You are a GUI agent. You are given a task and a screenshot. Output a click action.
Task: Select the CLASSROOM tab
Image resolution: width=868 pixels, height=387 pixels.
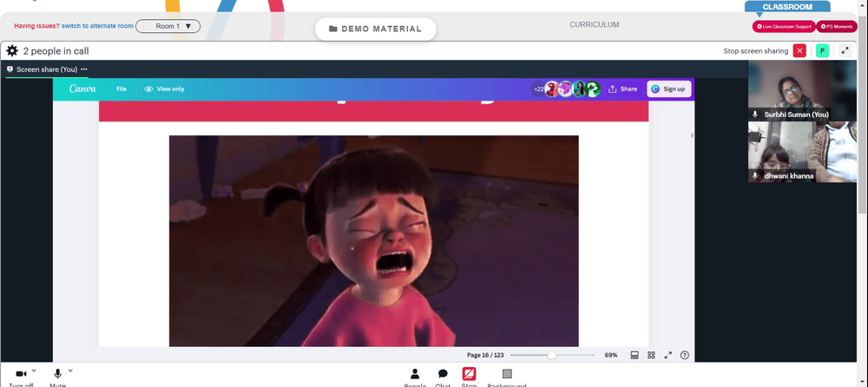787,7
